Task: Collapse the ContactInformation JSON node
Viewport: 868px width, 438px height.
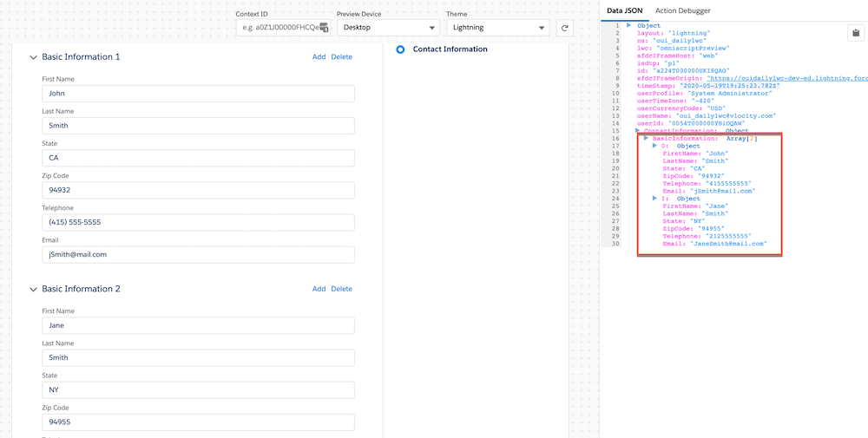Action: 637,131
